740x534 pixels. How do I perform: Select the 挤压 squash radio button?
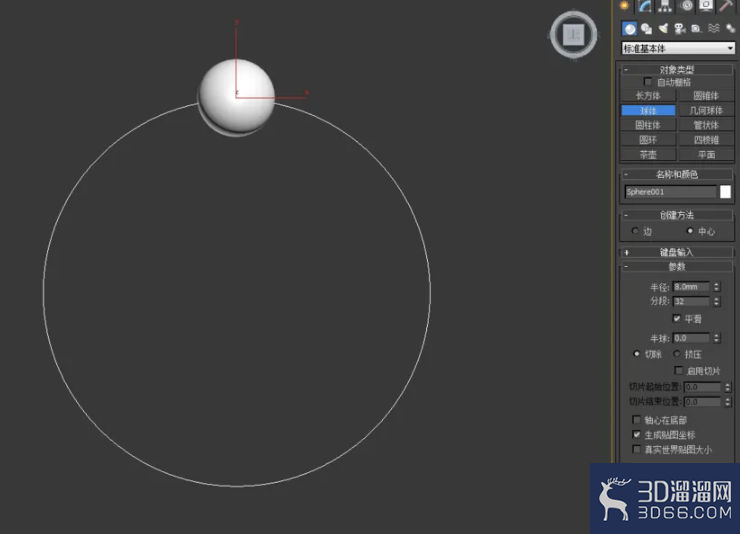677,353
